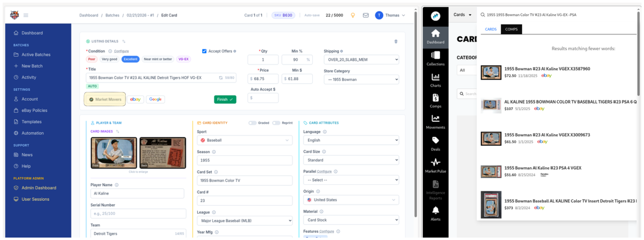Click the regenerate title refresh icon
Viewport: 644px width, 240px height.
click(x=221, y=78)
